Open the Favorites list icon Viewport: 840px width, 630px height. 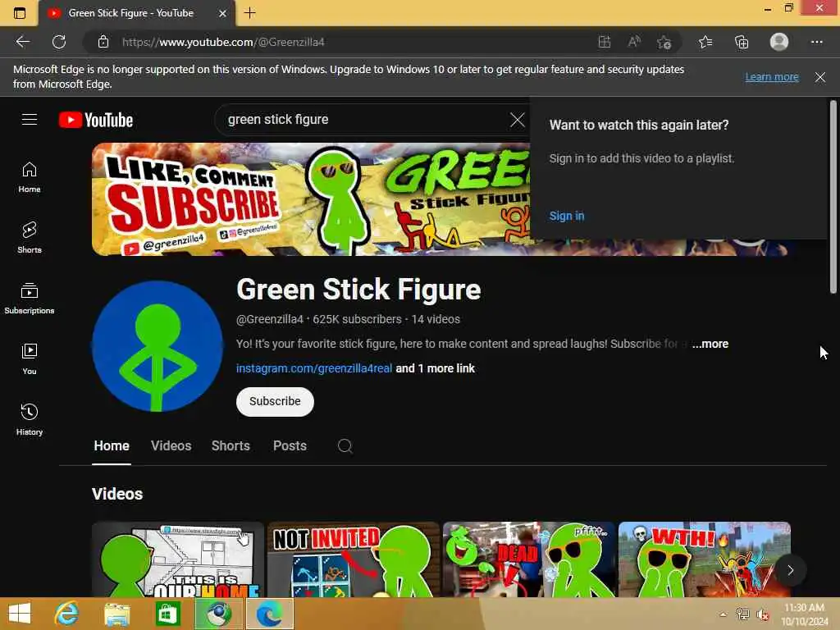click(x=705, y=42)
